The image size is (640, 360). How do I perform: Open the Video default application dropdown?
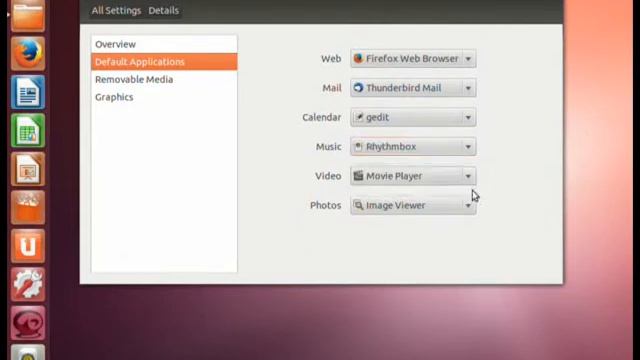click(413, 176)
